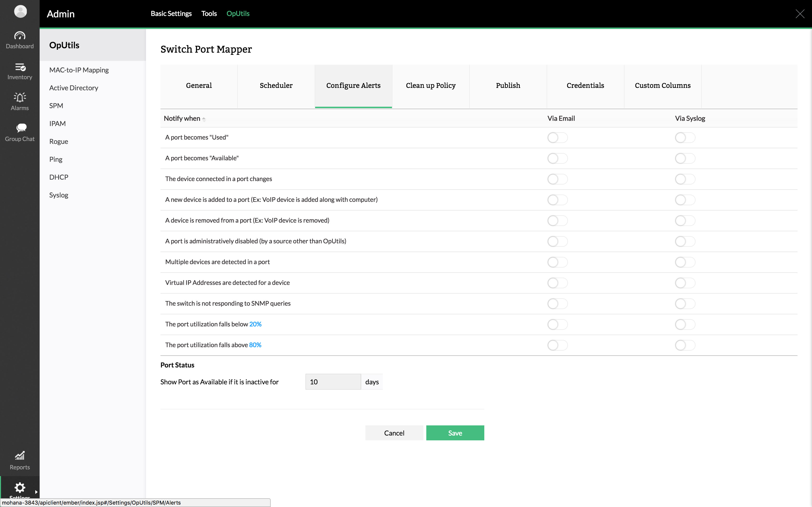Toggle email alert for multiple devices detected
This screenshot has width=812, height=507.
tap(557, 262)
